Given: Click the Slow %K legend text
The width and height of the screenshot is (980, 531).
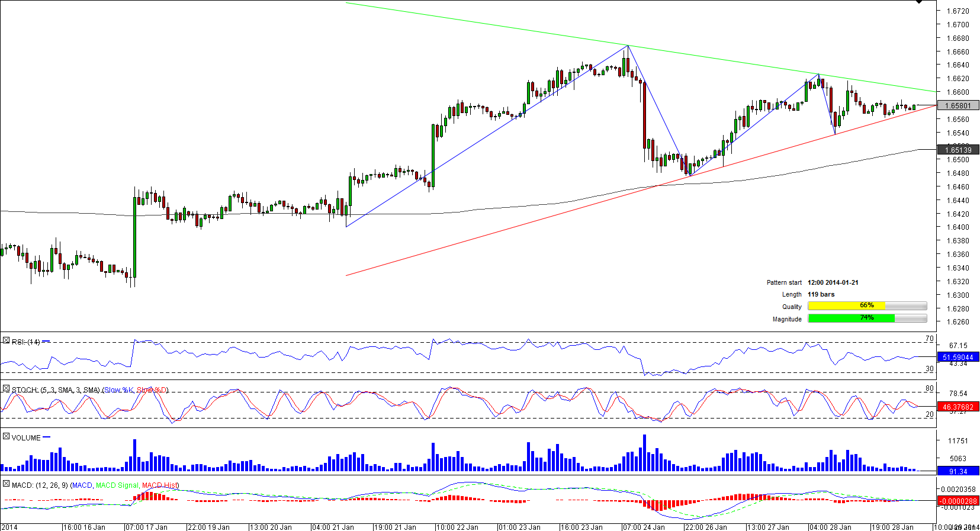Looking at the screenshot, I should (x=119, y=390).
